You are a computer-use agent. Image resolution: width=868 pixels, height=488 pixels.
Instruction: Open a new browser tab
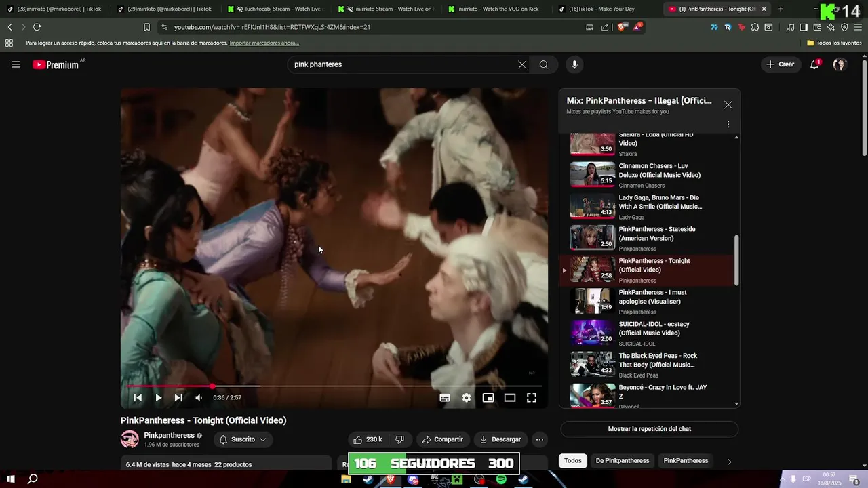click(781, 9)
